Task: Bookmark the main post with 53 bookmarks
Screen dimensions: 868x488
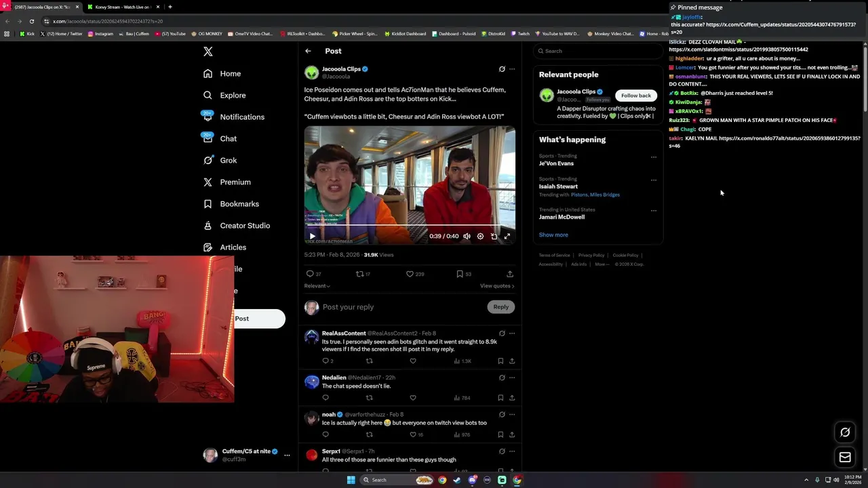Action: tap(463, 274)
